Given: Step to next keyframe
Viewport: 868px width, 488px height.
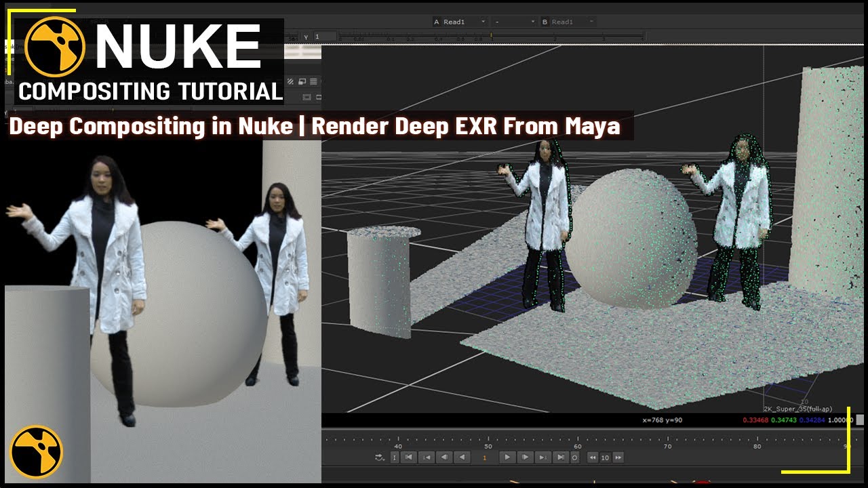Looking at the screenshot, I should (542, 457).
